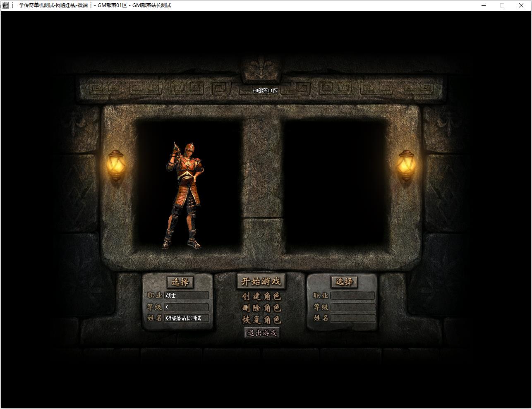The width and height of the screenshot is (532, 409).
Task: Click the window title text 学传奇单机测试
Action: [x=37, y=5]
